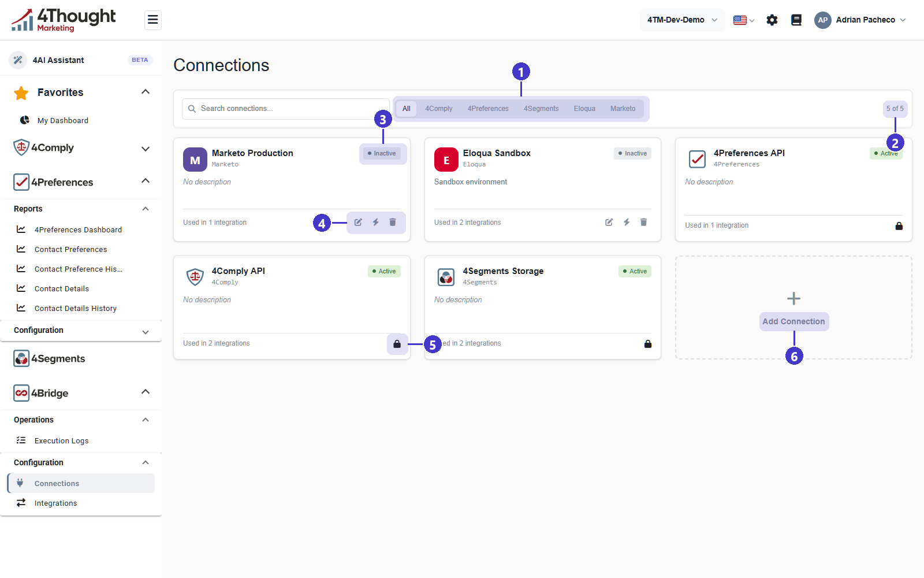Select the All filter tab
The width and height of the screenshot is (924, 578).
(407, 109)
